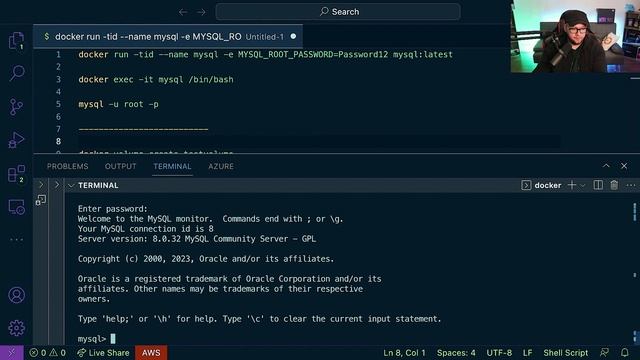Change language mode Shell Script
Image resolution: width=640 pixels, height=360 pixels.
566,353
